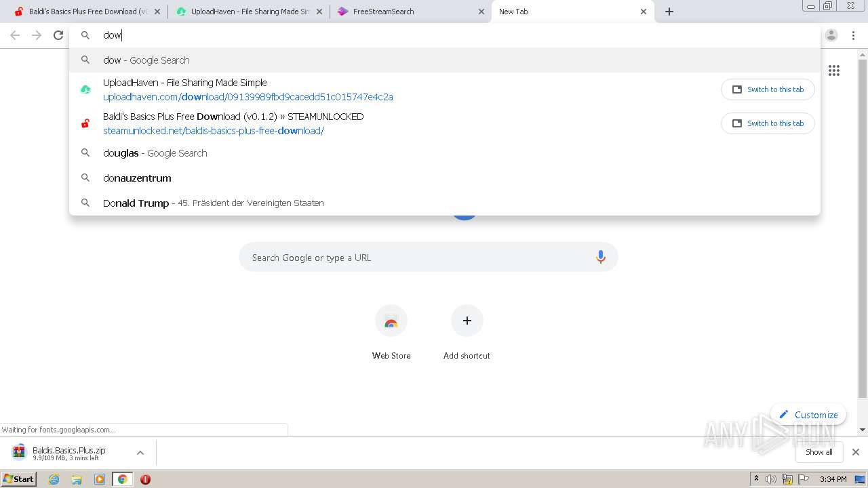The height and width of the screenshot is (488, 868).
Task: Open Internet Explorer from the taskbar
Action: 54,479
